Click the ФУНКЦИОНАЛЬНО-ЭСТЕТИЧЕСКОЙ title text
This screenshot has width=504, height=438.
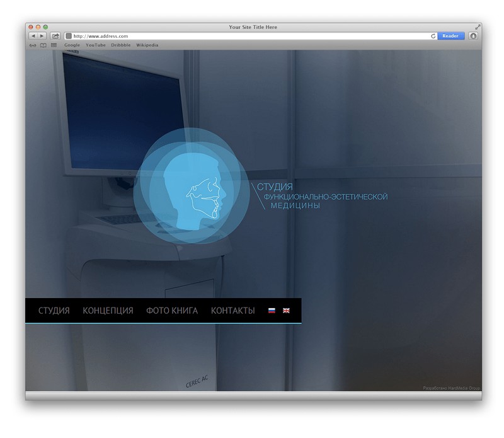click(326, 197)
